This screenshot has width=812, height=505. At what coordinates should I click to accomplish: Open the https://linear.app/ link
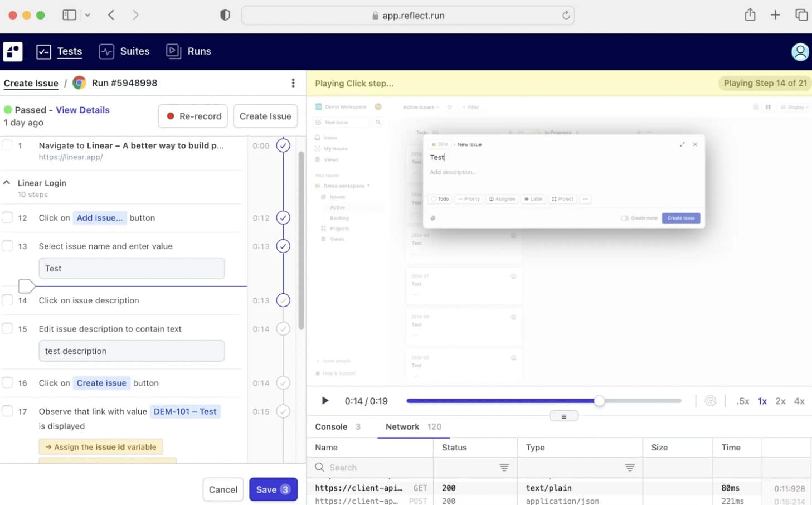coord(71,157)
